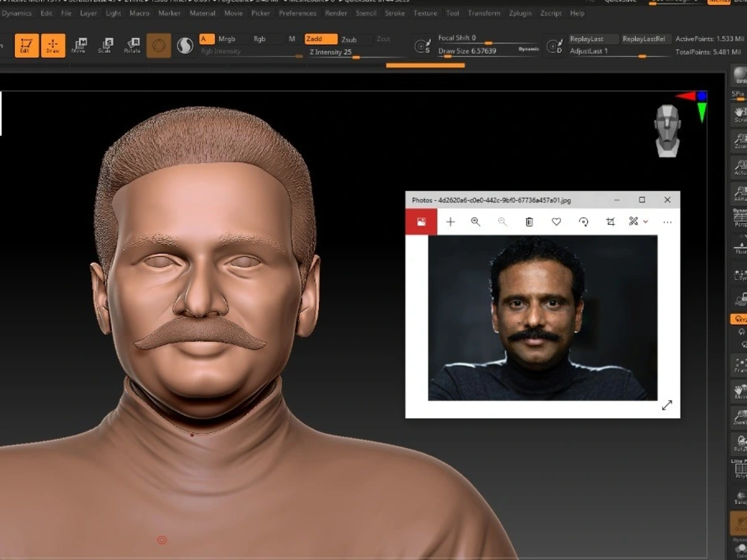
Task: Switch to Zcut mode
Action: [383, 39]
